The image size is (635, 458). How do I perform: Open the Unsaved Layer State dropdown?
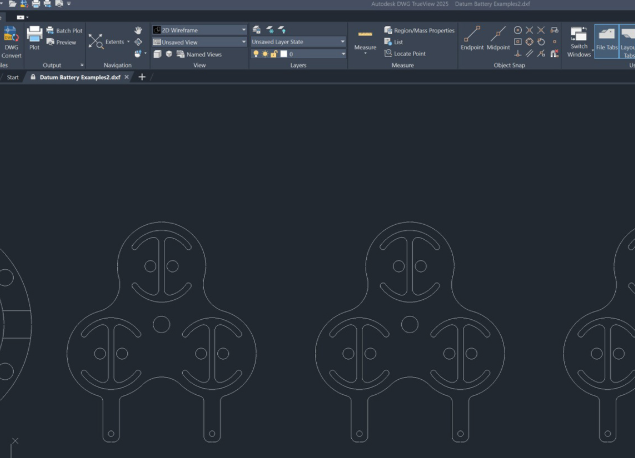(298, 42)
